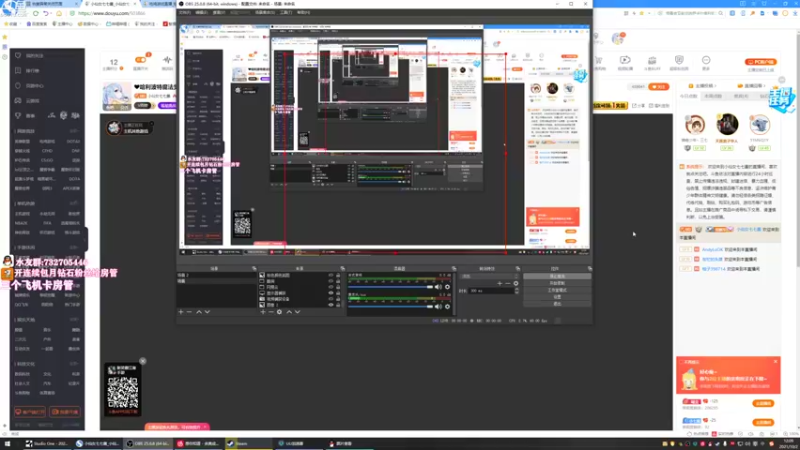Open 编辑(E) menu in OBS
The width and height of the screenshot is (800, 450).
202,12
